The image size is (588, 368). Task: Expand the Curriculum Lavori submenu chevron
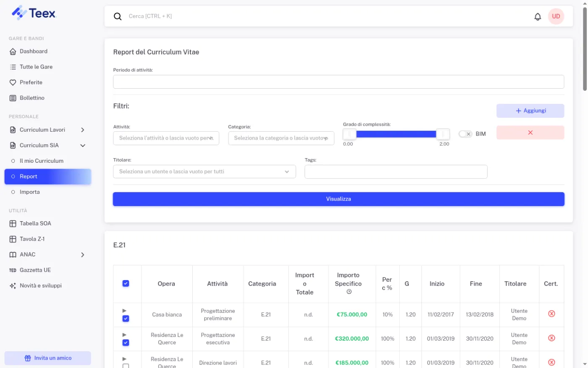coord(83,130)
